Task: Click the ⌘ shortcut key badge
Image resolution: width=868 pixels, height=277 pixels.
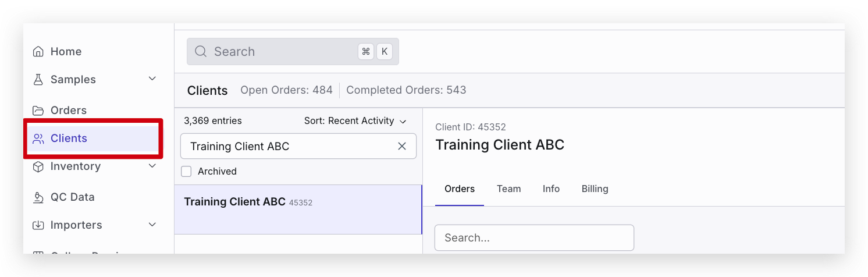Action: (x=366, y=51)
